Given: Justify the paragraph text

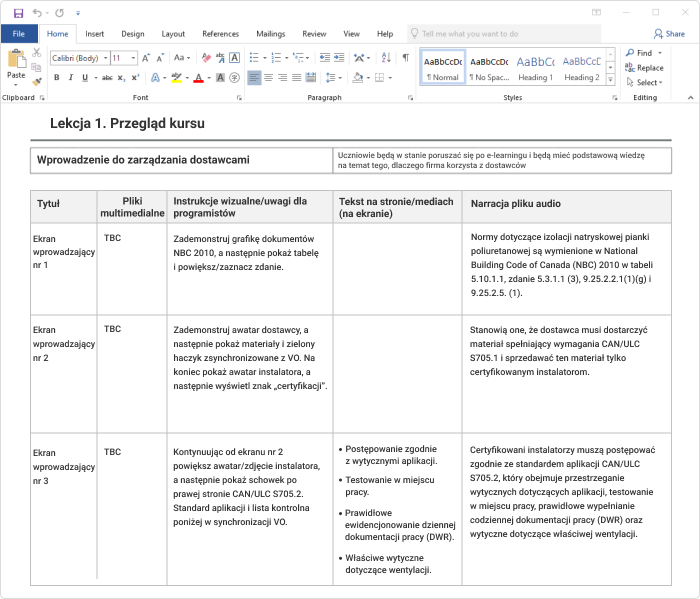Looking at the screenshot, I should [x=296, y=78].
